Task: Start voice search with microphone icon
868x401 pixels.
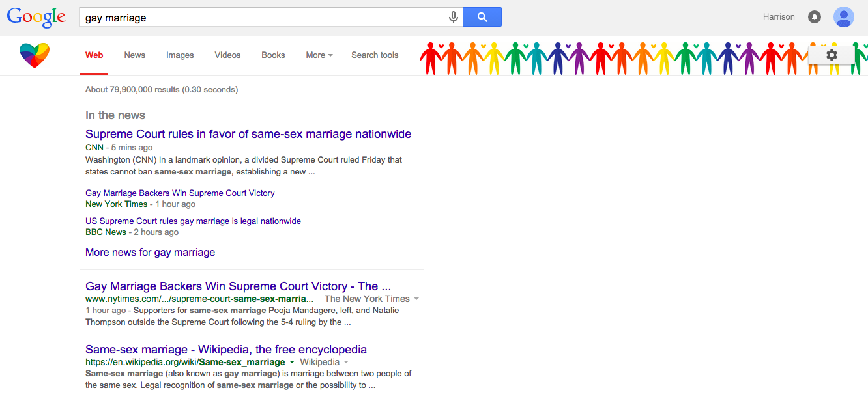Action: (x=454, y=18)
